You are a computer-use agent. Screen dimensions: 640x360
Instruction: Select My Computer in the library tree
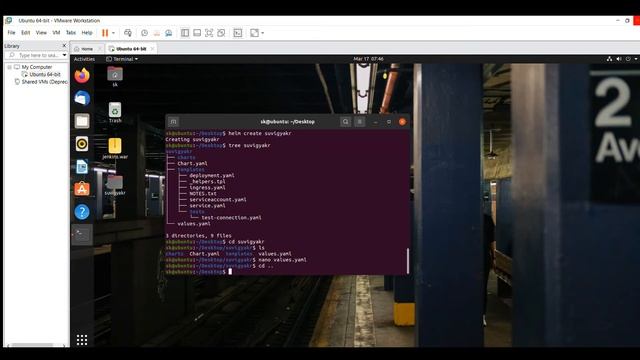point(37,67)
